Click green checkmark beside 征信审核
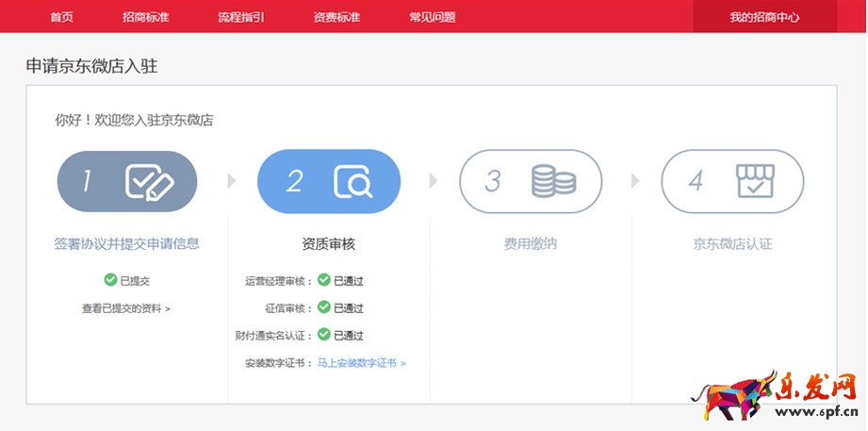This screenshot has height=431, width=868. click(x=324, y=307)
